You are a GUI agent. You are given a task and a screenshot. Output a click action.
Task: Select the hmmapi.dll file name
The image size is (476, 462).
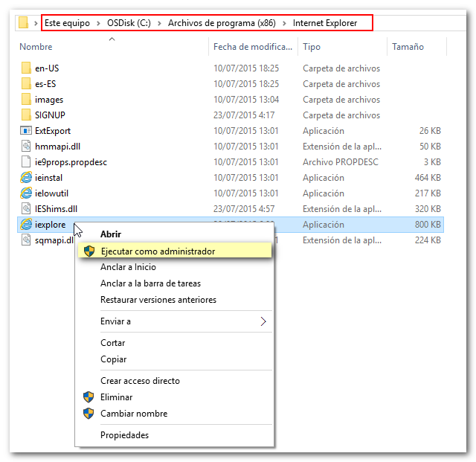coord(57,147)
